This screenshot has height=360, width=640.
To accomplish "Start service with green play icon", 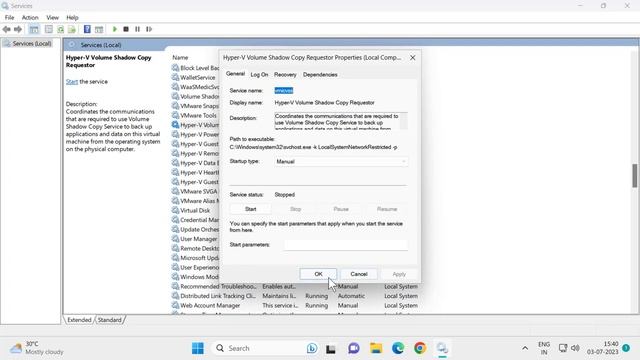I will click(115, 29).
